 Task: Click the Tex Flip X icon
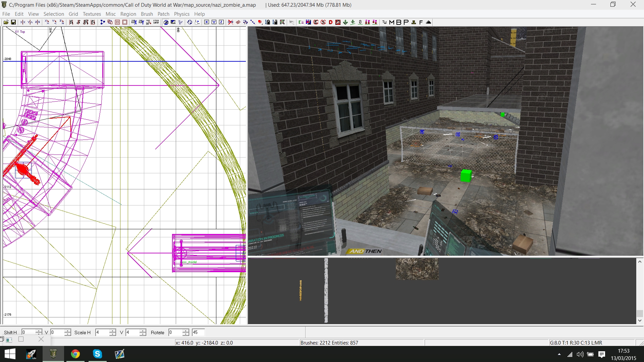(x=134, y=22)
